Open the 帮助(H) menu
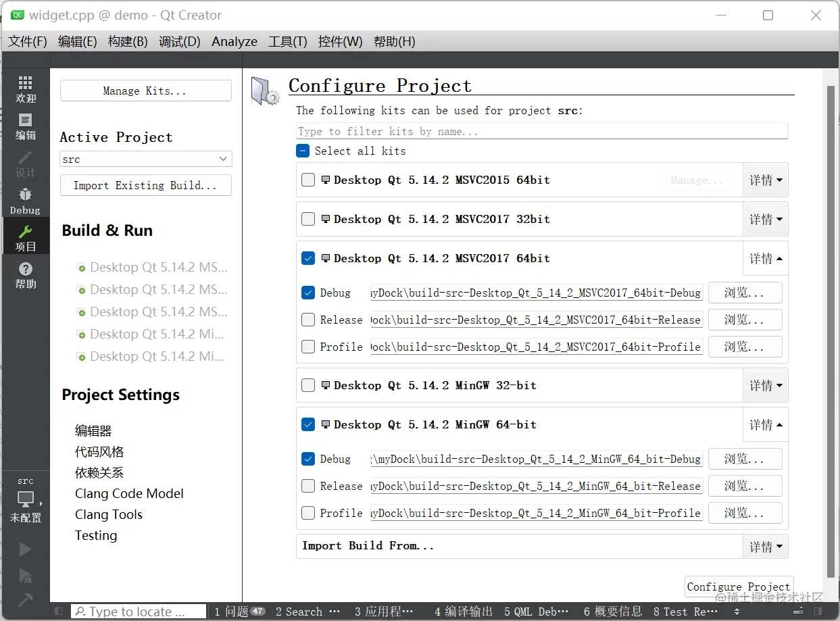 coord(395,41)
